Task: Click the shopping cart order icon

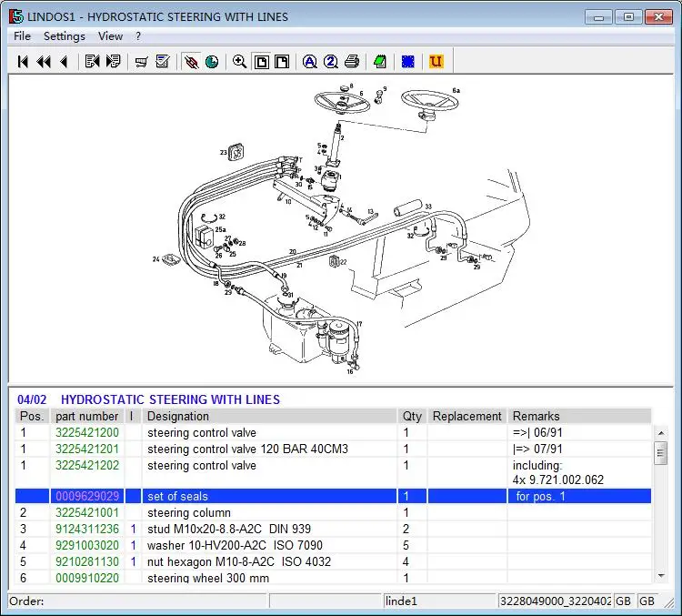Action: coord(141,62)
